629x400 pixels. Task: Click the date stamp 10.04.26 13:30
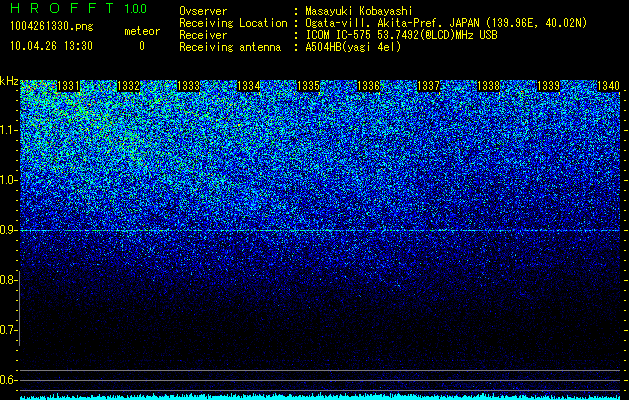click(51, 46)
